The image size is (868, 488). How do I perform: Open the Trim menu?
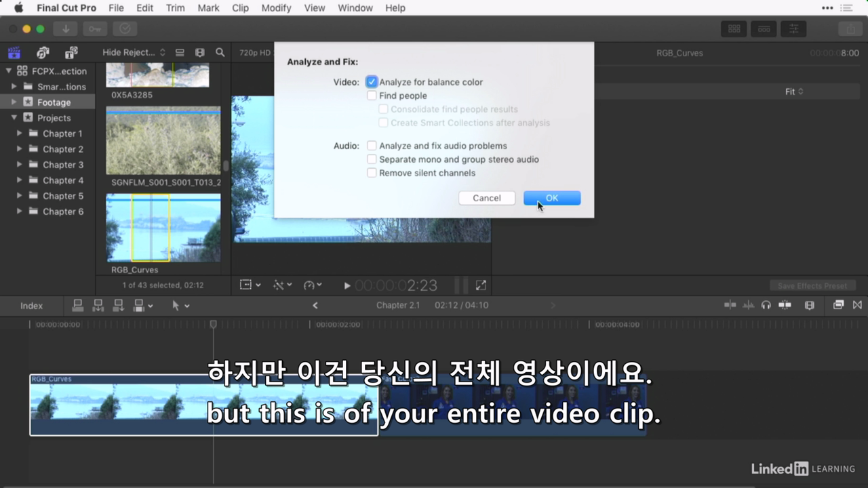pyautogui.click(x=175, y=8)
